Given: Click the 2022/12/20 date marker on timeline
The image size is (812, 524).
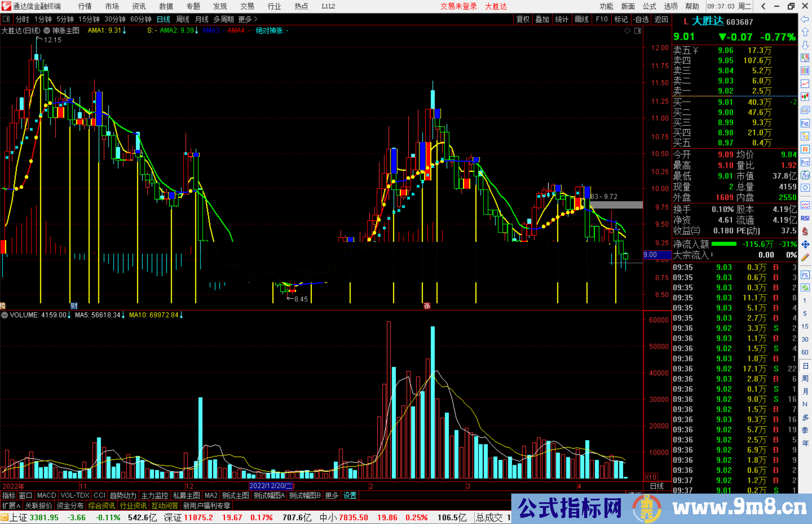Looking at the screenshot, I should tap(271, 486).
